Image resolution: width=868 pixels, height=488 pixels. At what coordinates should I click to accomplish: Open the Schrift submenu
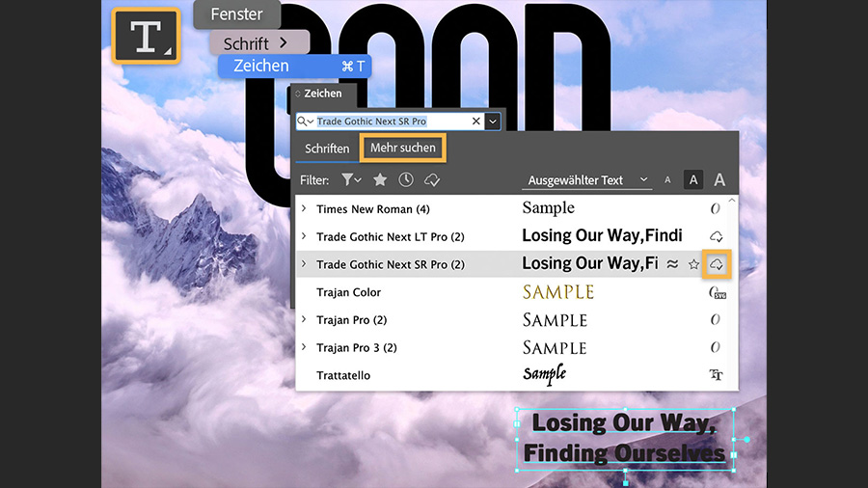point(259,43)
